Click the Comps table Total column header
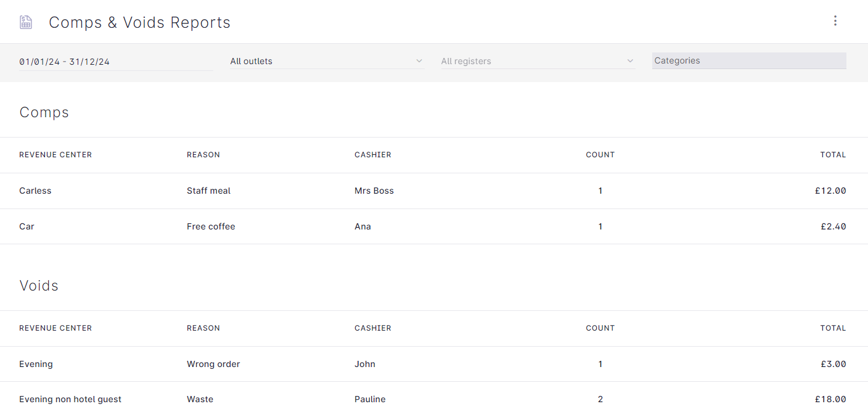 (x=833, y=155)
